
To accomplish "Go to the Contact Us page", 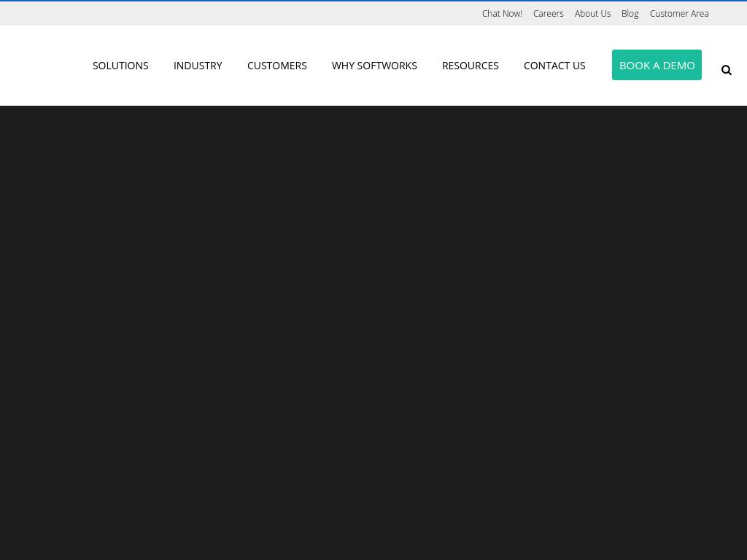I will [554, 66].
